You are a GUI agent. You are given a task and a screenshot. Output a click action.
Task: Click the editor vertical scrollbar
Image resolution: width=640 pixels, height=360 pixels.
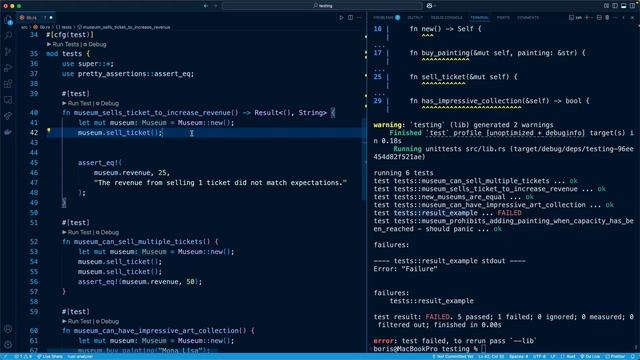point(364,159)
